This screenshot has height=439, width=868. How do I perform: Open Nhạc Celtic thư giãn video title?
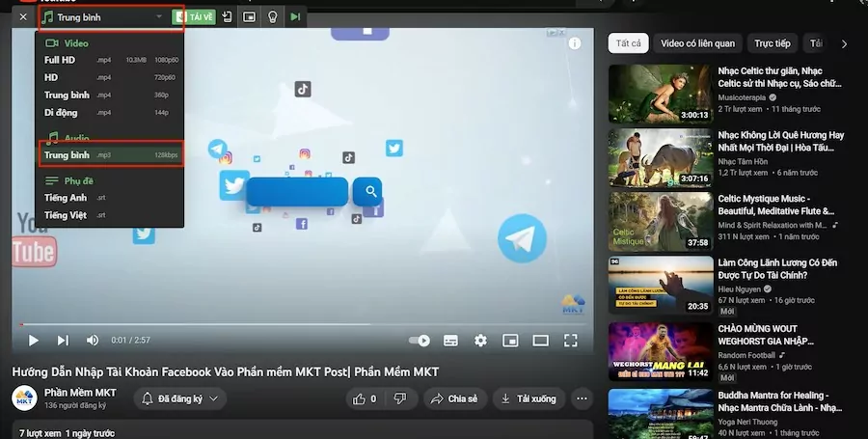(779, 77)
